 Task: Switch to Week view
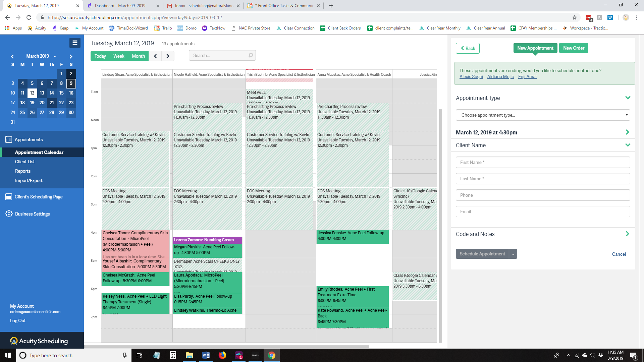pos(119,56)
